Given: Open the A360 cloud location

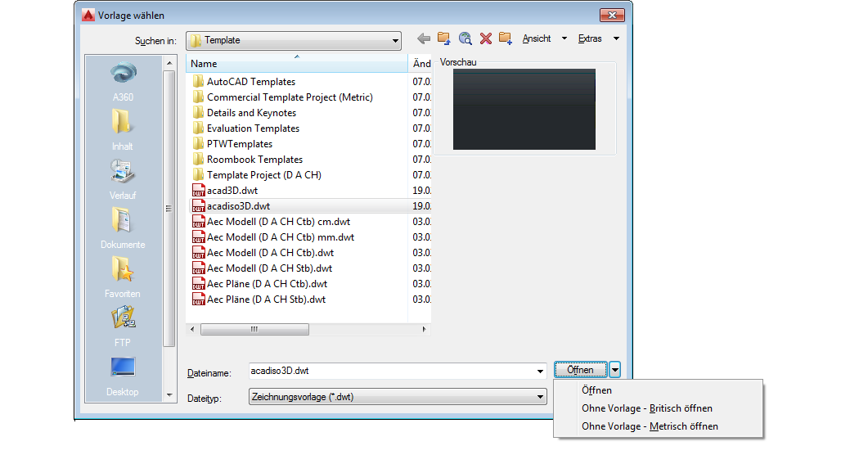Looking at the screenshot, I should point(123,81).
